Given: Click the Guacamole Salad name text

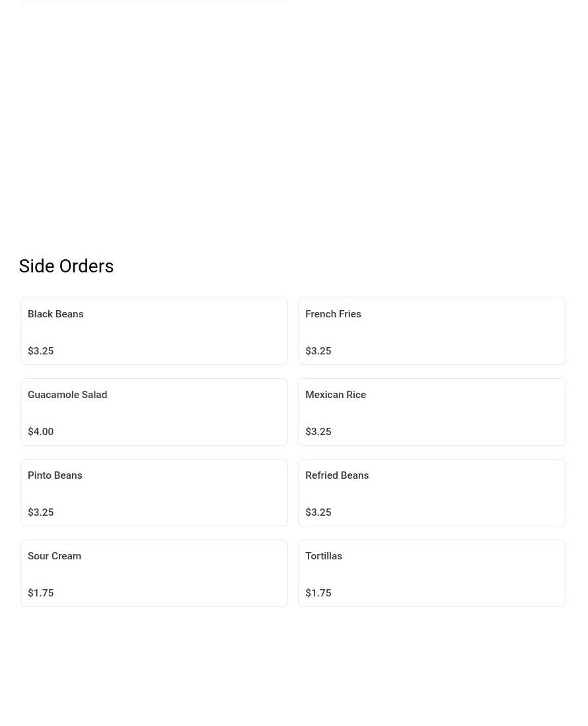Looking at the screenshot, I should tap(67, 395).
